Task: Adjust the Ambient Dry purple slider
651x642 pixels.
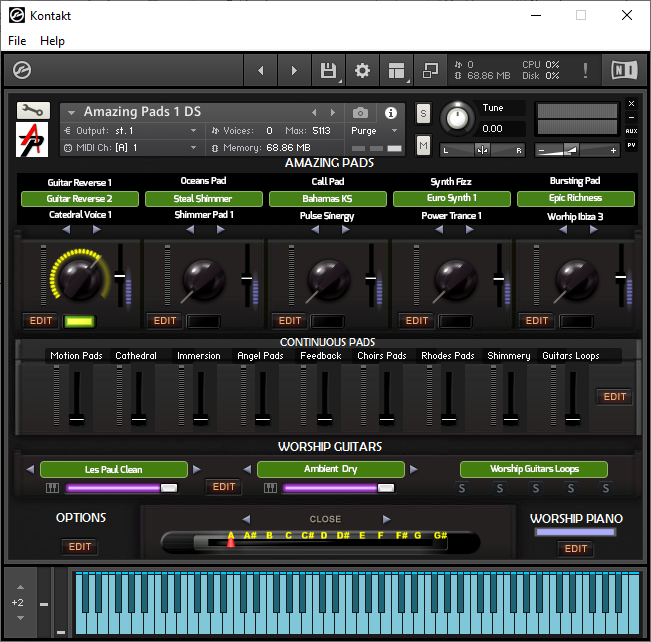Action: (x=339, y=488)
